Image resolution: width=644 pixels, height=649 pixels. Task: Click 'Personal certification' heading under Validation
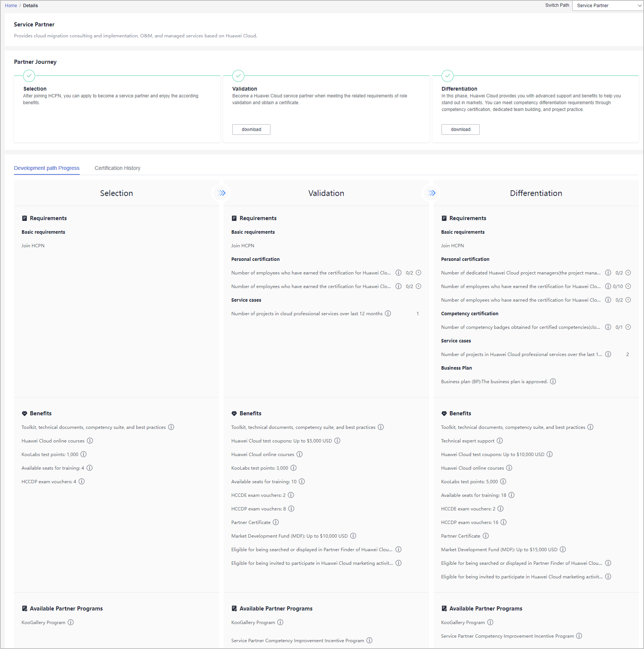tap(255, 259)
